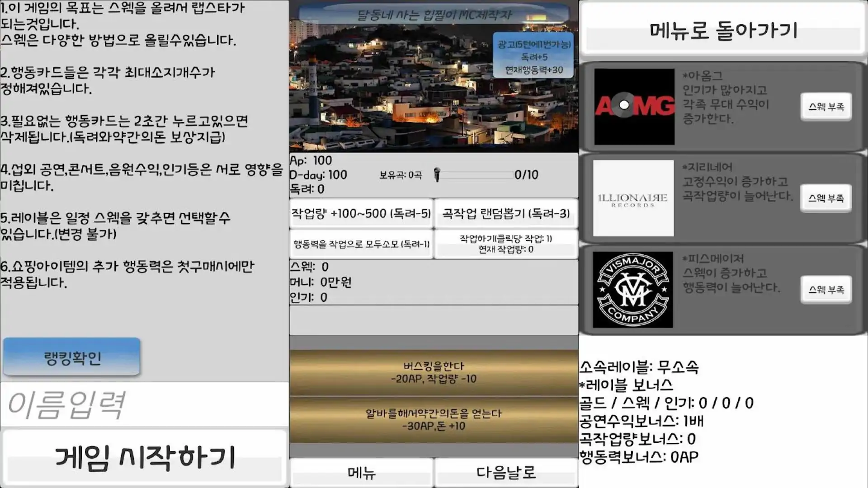
Task: Click the Illionaire Records logo
Action: pyautogui.click(x=633, y=198)
